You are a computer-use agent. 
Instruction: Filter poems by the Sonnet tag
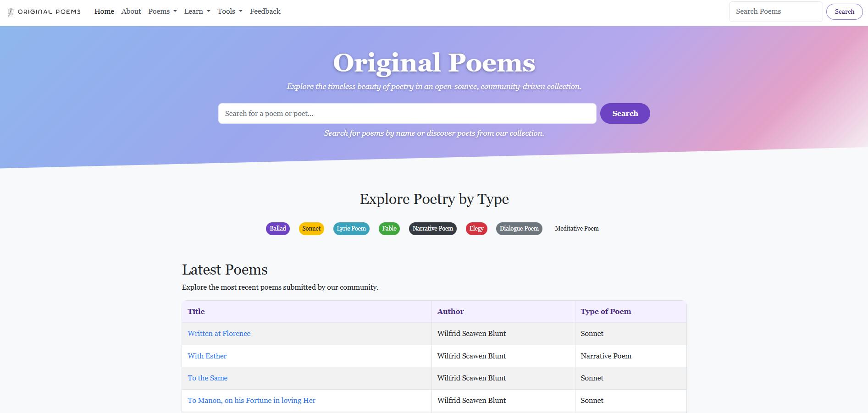pos(311,228)
